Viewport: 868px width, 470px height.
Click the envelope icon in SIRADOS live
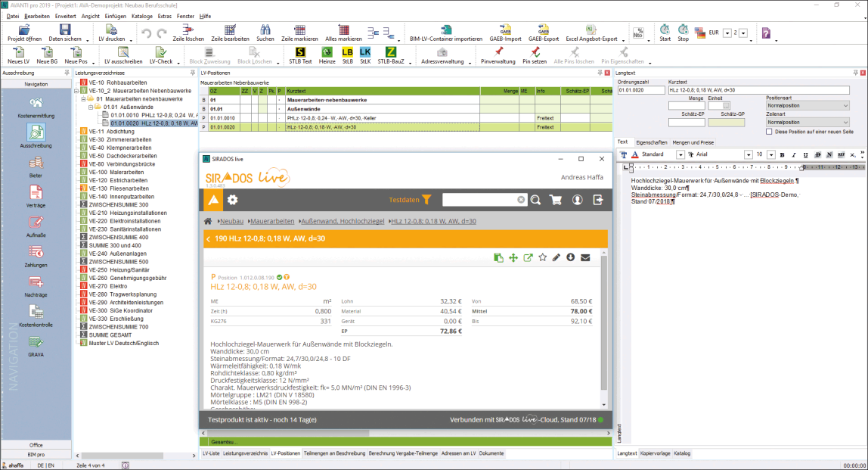585,258
